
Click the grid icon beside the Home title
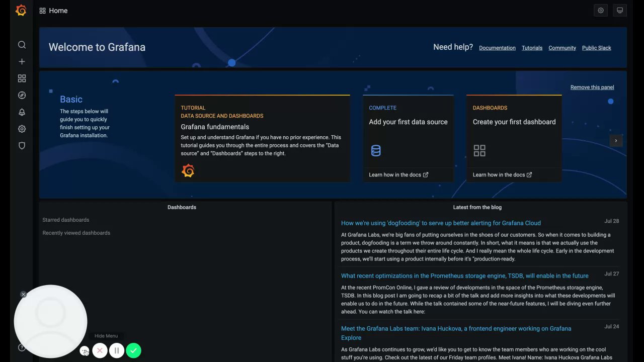[43, 11]
